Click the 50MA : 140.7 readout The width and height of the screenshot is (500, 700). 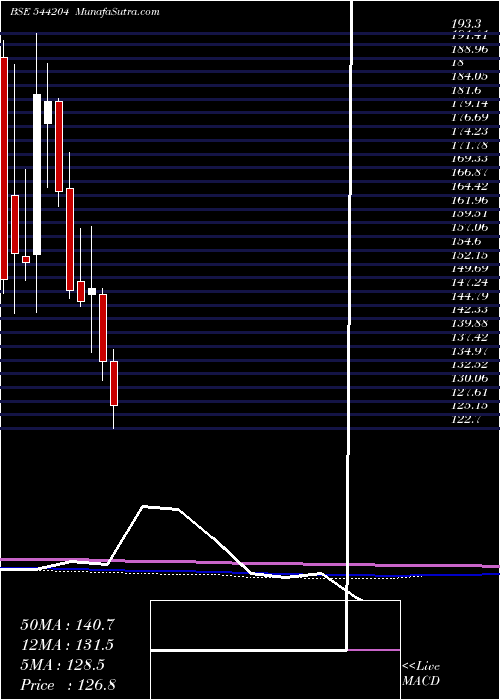(x=67, y=625)
